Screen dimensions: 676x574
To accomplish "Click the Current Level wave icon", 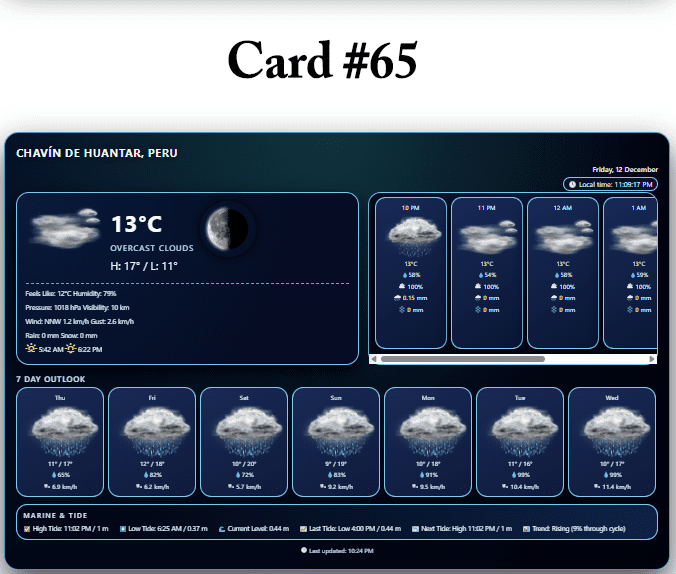I will tap(221, 529).
